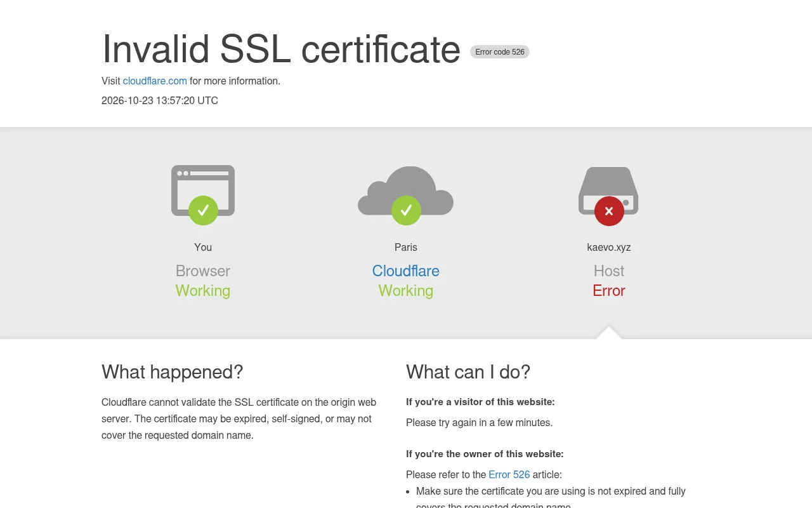The image size is (812, 508).
Task: Open the Cloudflare link under Paris
Action: coord(406,271)
